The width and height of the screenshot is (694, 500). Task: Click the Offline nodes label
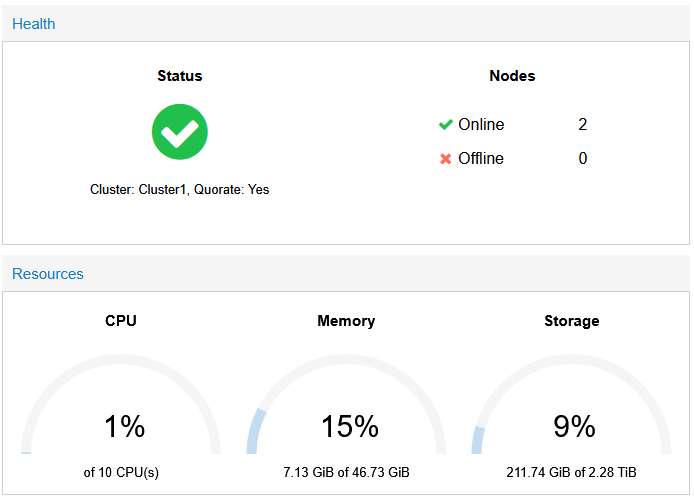[481, 158]
